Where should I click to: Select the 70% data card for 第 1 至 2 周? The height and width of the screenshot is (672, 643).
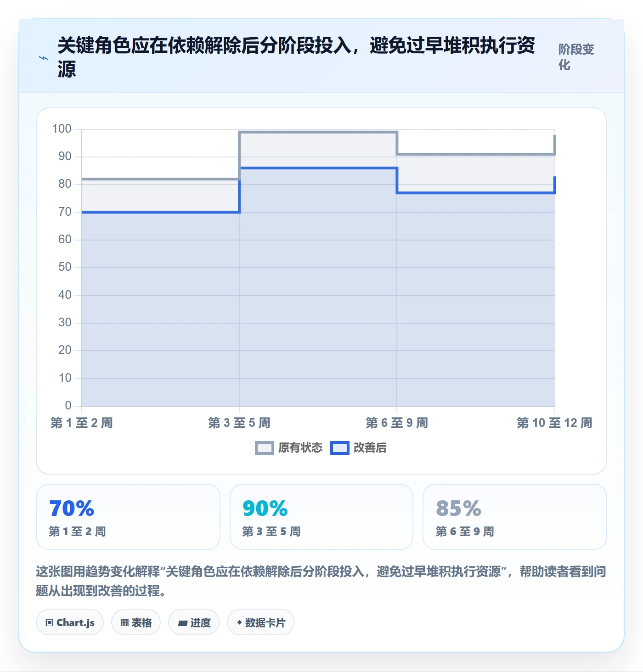click(128, 516)
